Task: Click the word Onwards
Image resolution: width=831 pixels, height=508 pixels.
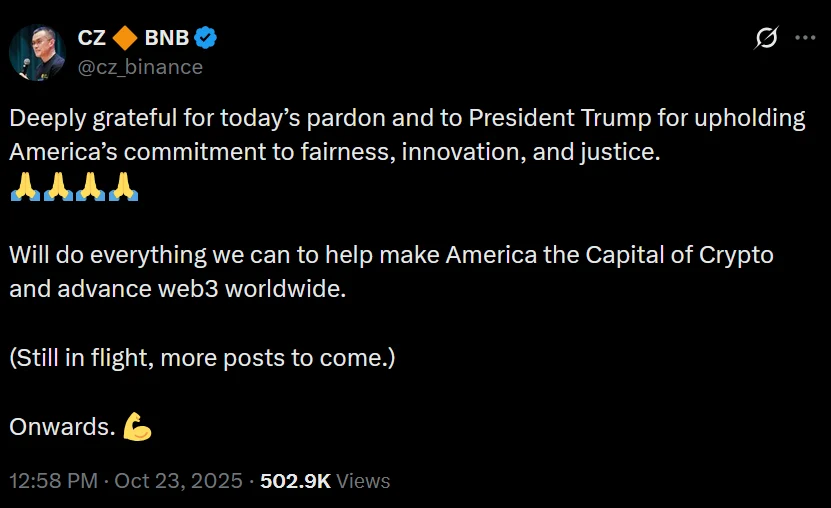Action: click(x=62, y=427)
